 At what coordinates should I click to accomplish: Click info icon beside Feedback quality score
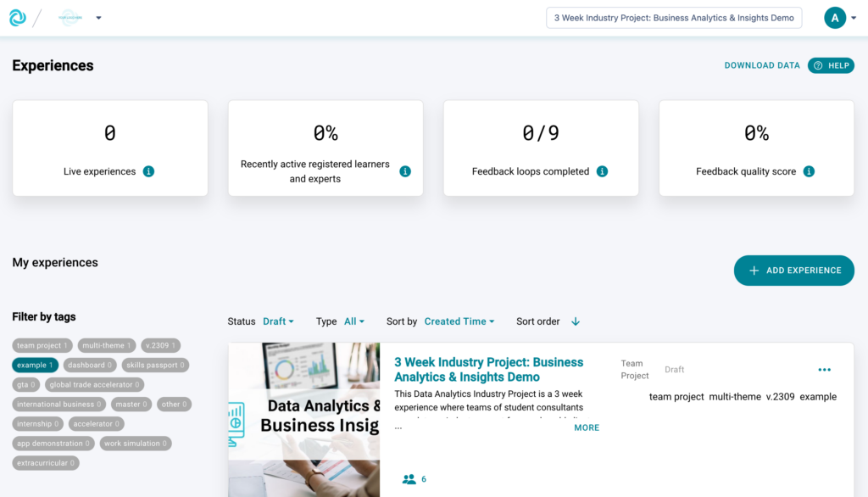point(809,171)
